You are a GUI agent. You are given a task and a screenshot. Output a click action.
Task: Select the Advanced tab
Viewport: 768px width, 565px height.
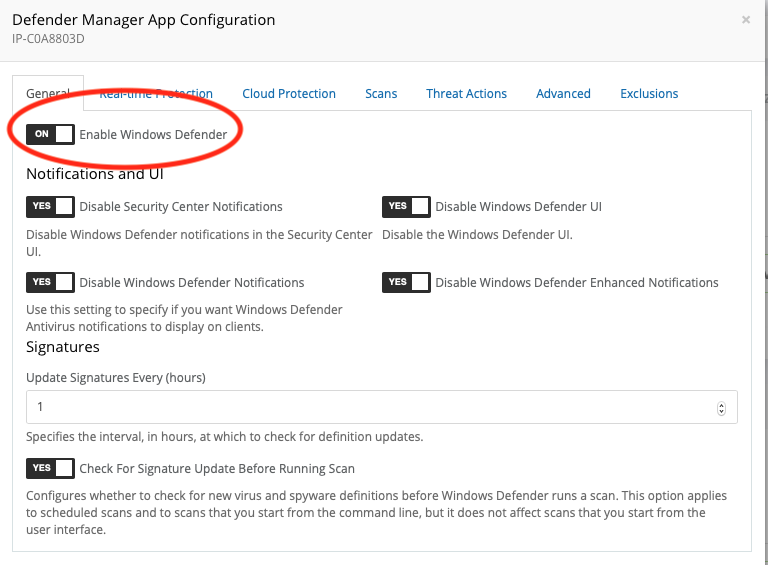coord(563,94)
